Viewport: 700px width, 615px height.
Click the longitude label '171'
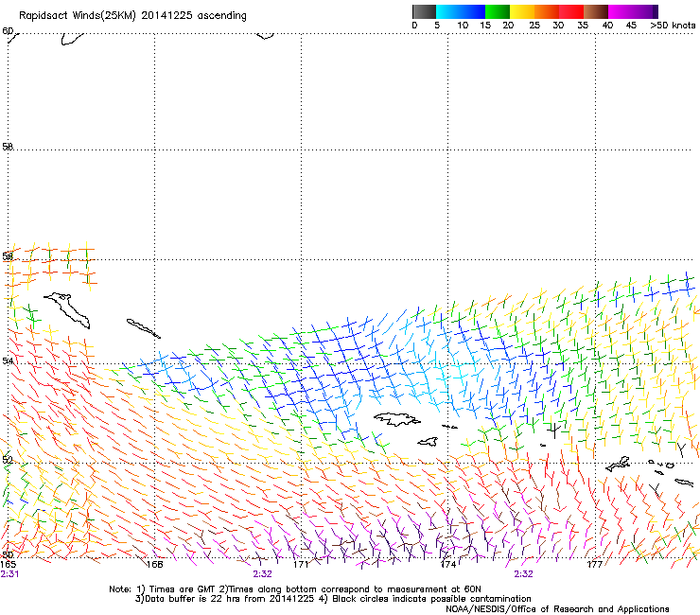(301, 564)
